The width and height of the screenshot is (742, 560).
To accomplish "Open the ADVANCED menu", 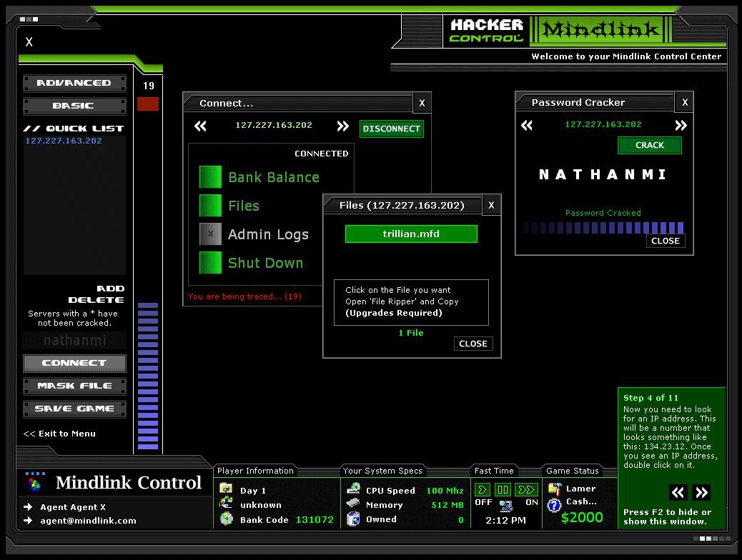I will 74,83.
